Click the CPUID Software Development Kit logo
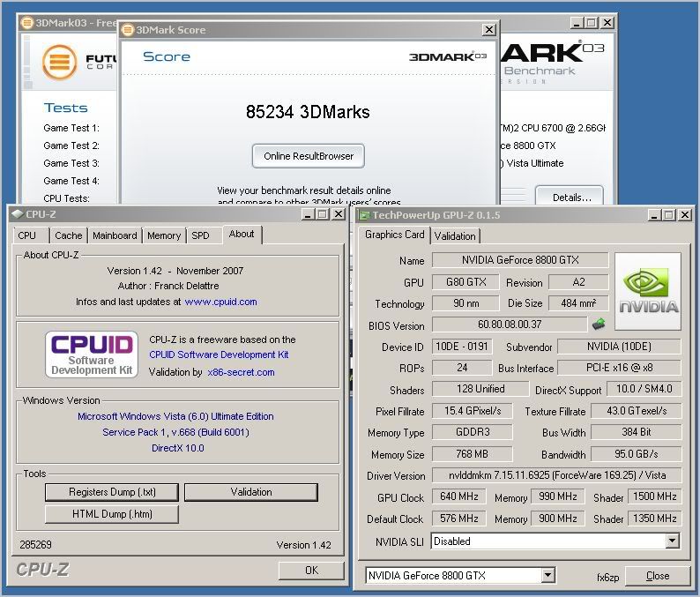This screenshot has width=700, height=597. (x=92, y=354)
